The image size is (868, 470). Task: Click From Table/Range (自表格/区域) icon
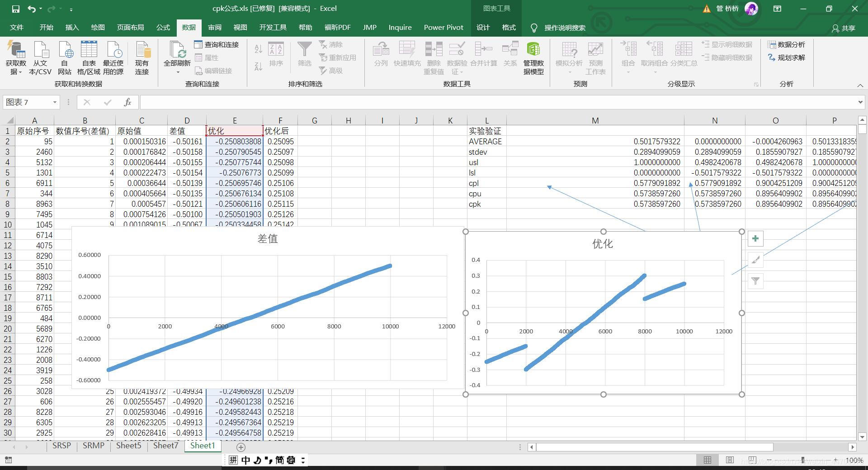[x=89, y=58]
